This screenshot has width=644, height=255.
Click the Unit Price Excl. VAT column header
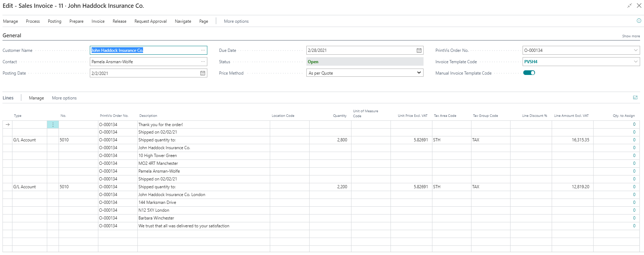pos(413,116)
